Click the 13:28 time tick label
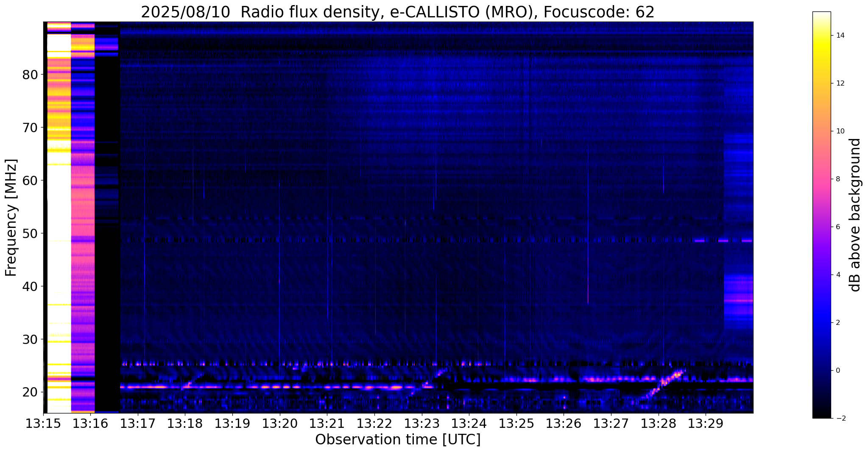This screenshot has width=868, height=452. 658,423
